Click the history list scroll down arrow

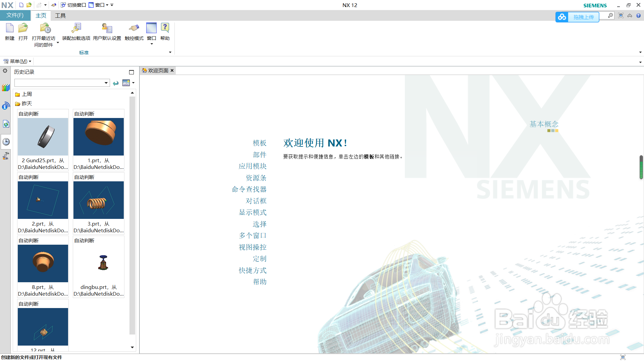132,348
